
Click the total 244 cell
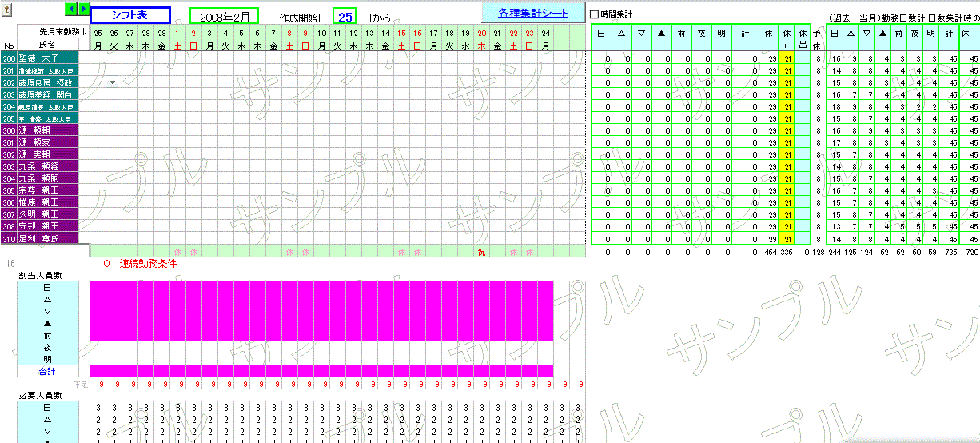pos(835,253)
